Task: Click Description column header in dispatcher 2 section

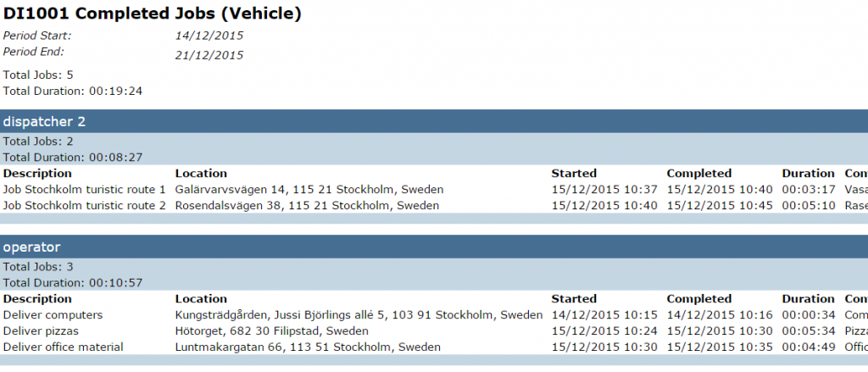Action: 38,174
